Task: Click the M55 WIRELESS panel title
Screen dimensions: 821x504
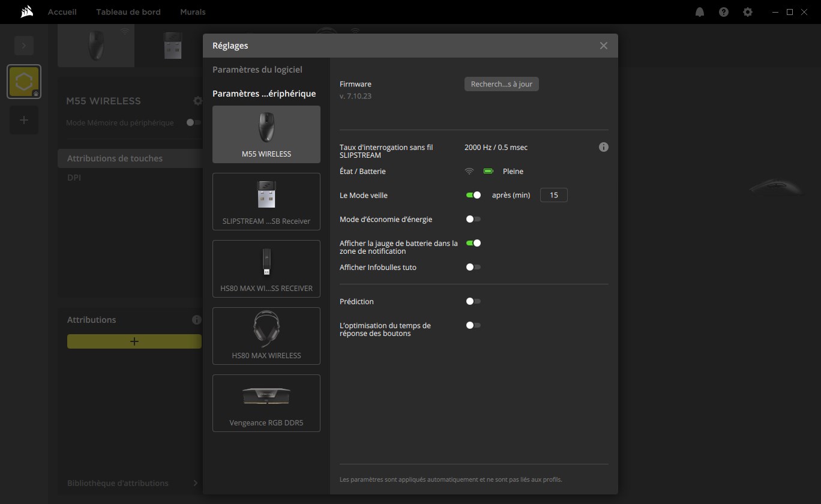Action: pyautogui.click(x=103, y=101)
